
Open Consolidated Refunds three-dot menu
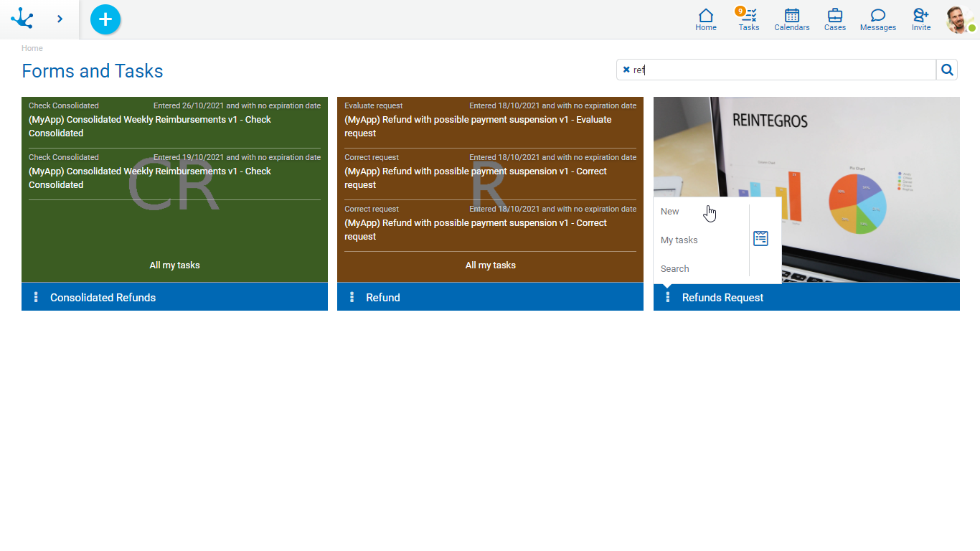[x=36, y=297]
